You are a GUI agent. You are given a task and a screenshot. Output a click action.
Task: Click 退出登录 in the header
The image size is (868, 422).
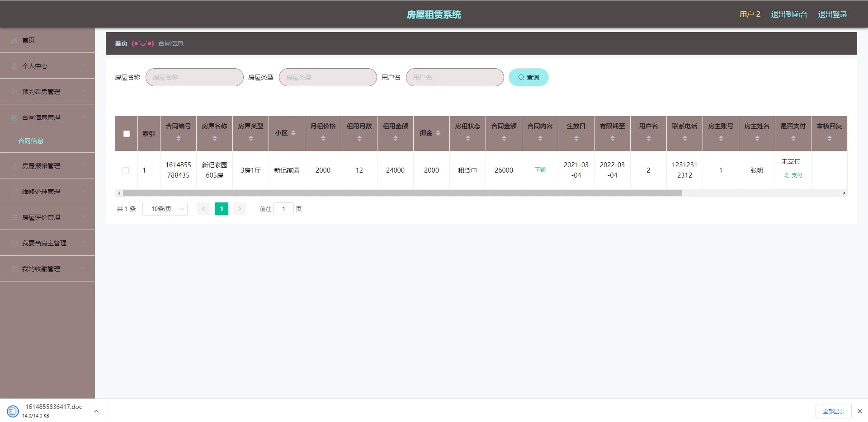[x=833, y=14]
